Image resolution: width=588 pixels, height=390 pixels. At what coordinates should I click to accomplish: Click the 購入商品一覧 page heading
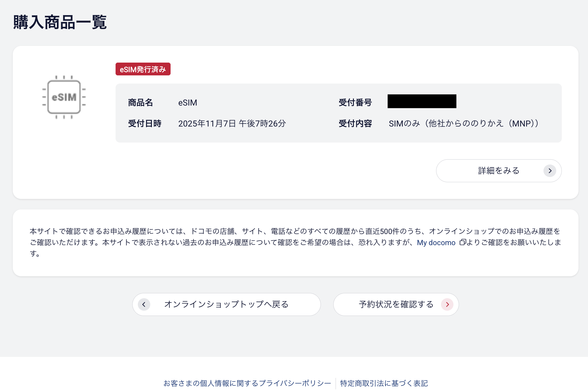(60, 22)
